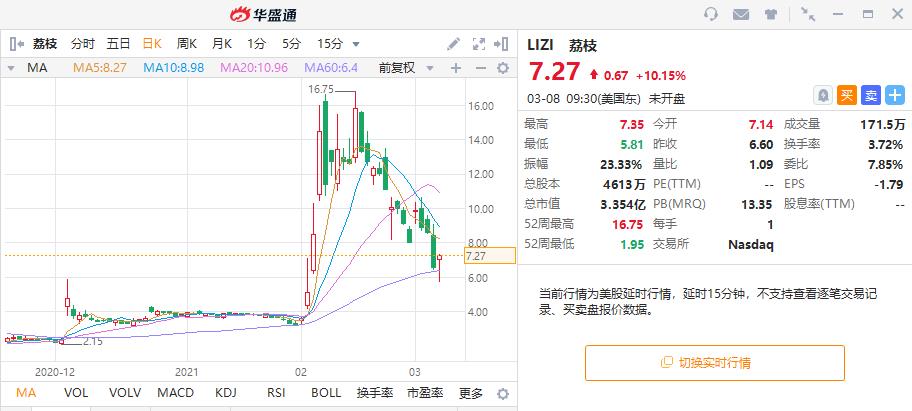This screenshot has height=411, width=912.
Task: Toggle the left panel collapse icon
Action: pyautogui.click(x=17, y=44)
